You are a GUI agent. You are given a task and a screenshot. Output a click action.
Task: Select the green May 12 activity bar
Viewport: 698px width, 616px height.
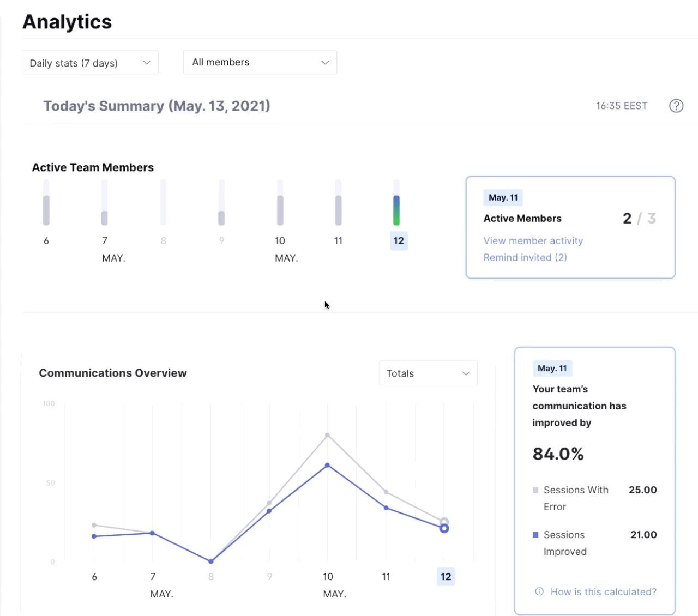point(396,210)
